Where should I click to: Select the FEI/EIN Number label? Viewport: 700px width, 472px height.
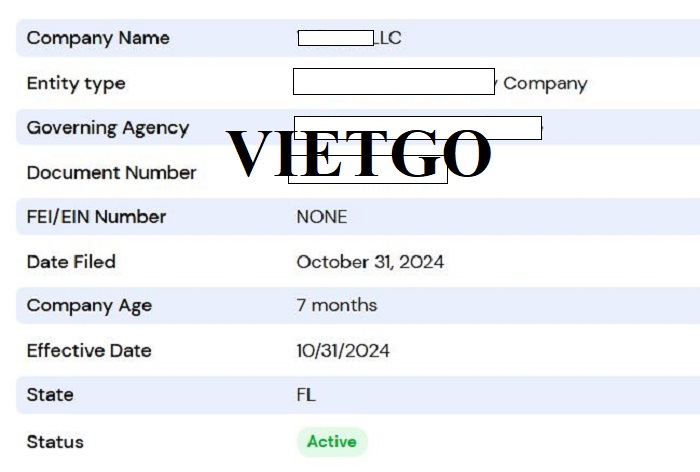[x=96, y=217]
